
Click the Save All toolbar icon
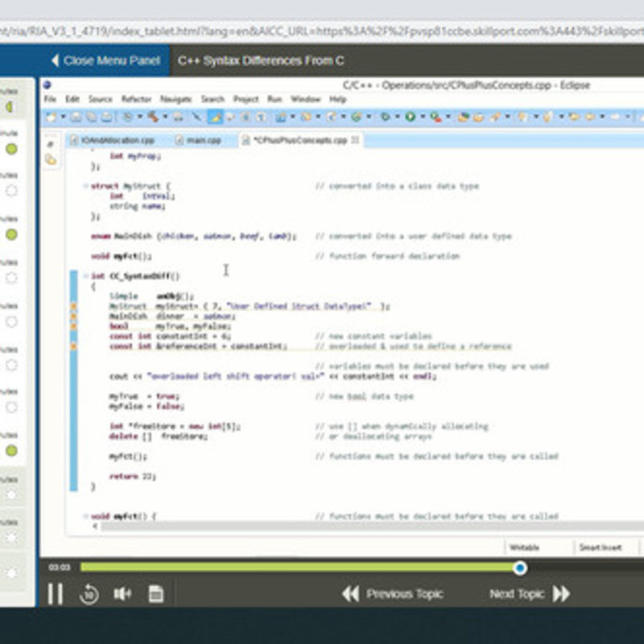[x=91, y=117]
